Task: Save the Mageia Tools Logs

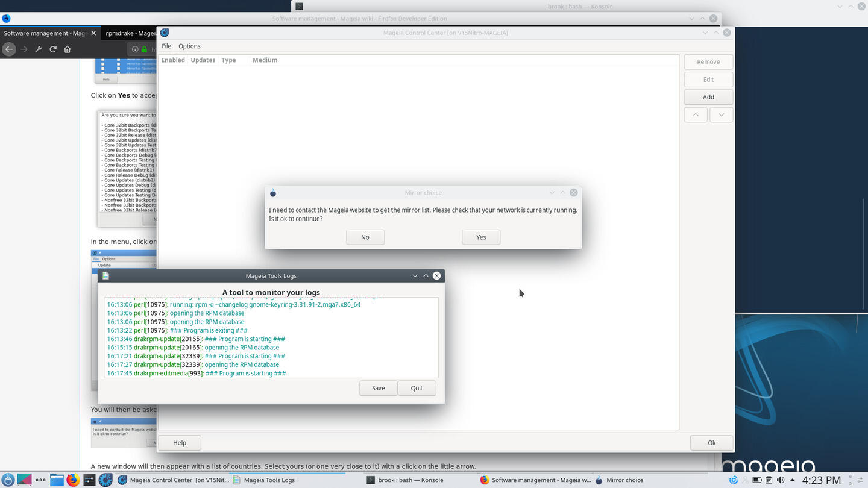Action: [x=379, y=388]
